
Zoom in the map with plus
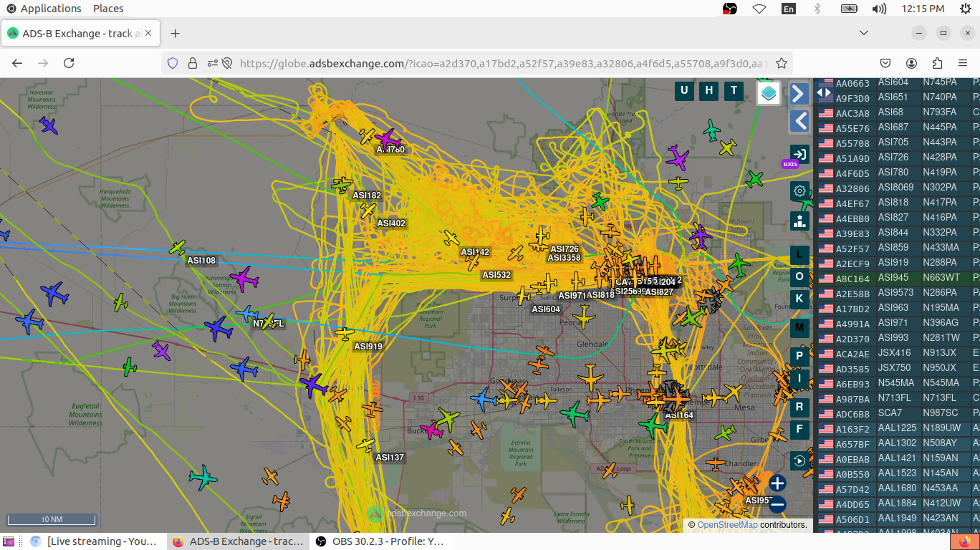coord(777,483)
